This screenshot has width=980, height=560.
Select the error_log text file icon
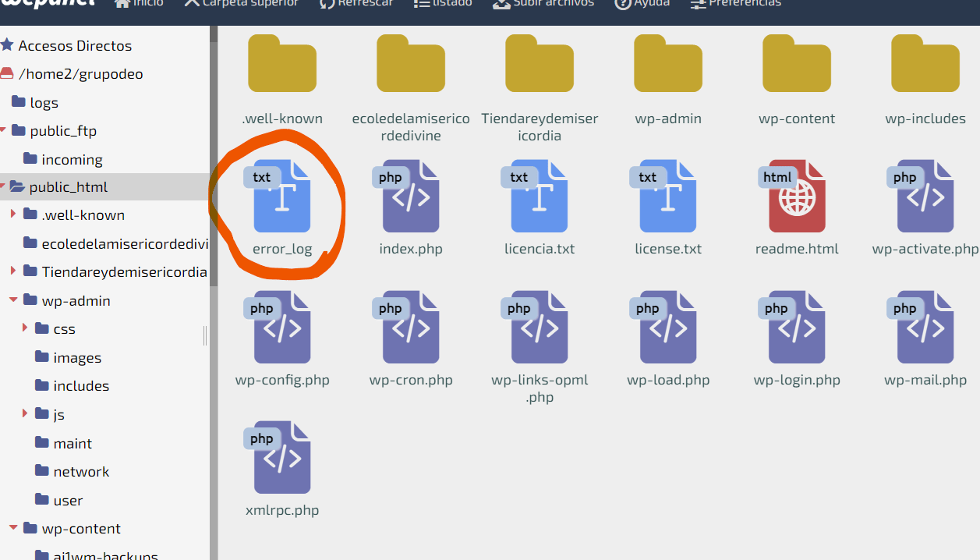(278, 197)
